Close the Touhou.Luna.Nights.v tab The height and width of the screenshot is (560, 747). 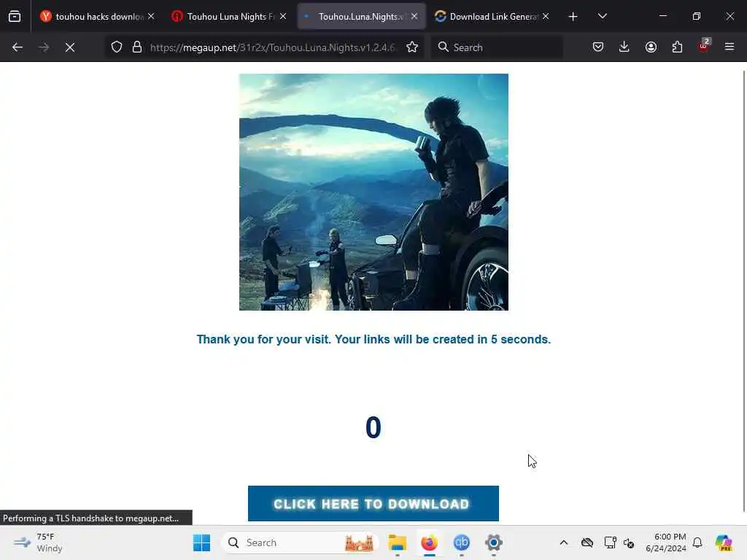pyautogui.click(x=414, y=16)
